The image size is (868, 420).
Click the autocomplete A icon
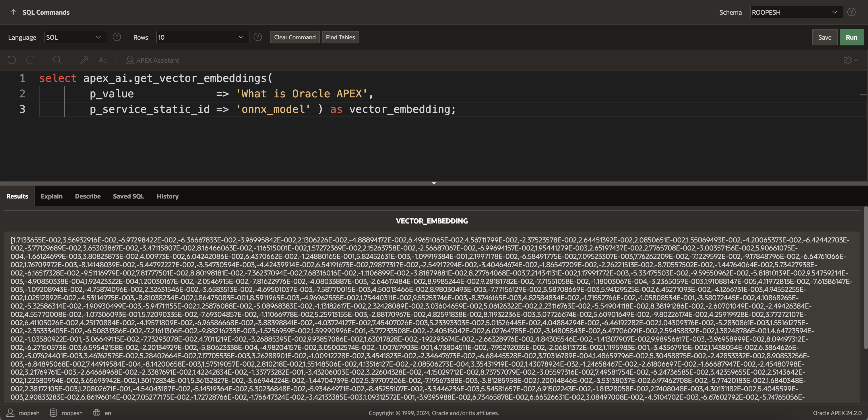click(103, 60)
